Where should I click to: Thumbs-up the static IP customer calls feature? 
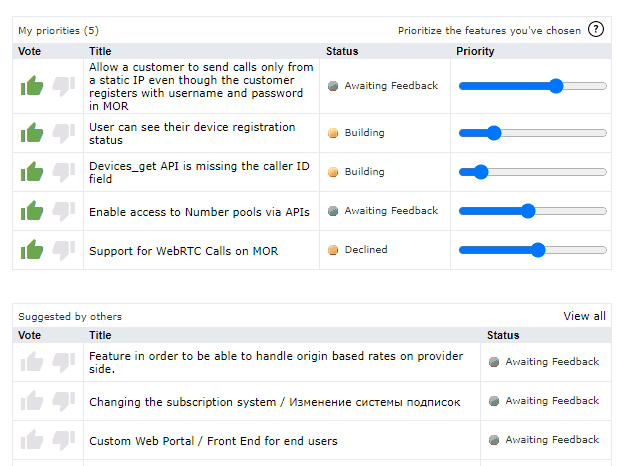[x=32, y=86]
